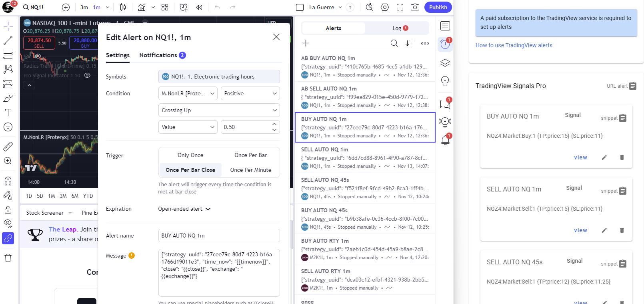Click view link for BUY AUTO NQ 1m

580,157
